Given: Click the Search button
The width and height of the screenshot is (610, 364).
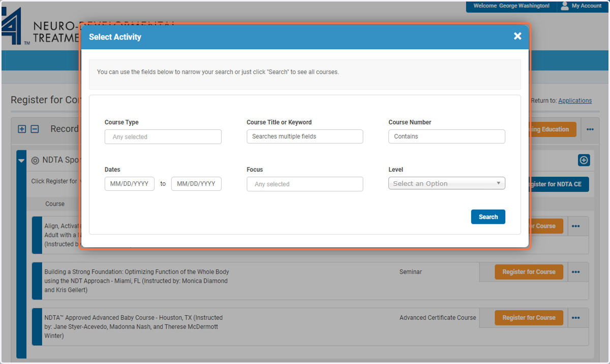Looking at the screenshot, I should pyautogui.click(x=488, y=217).
